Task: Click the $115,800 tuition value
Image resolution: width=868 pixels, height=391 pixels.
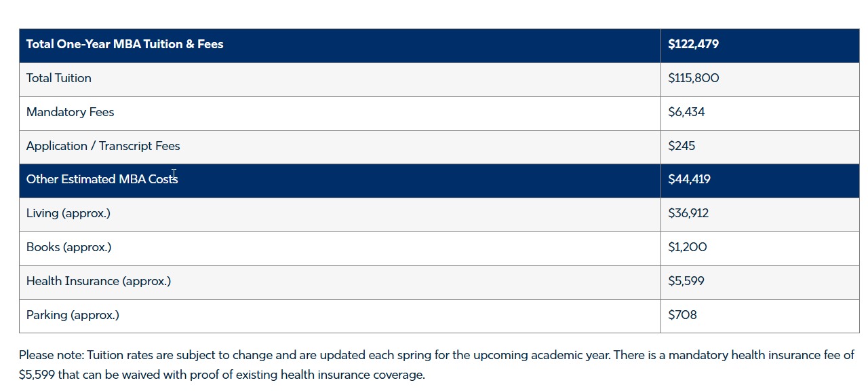Action: 693,78
